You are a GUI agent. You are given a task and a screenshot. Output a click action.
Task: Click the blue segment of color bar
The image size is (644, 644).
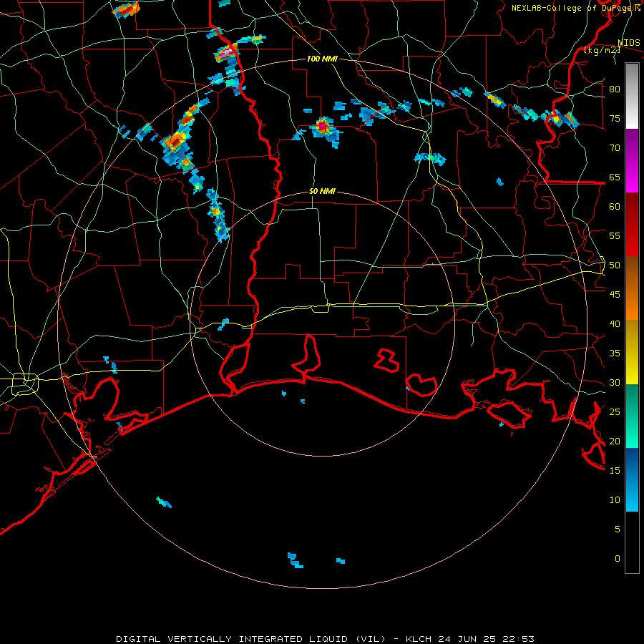[632, 479]
